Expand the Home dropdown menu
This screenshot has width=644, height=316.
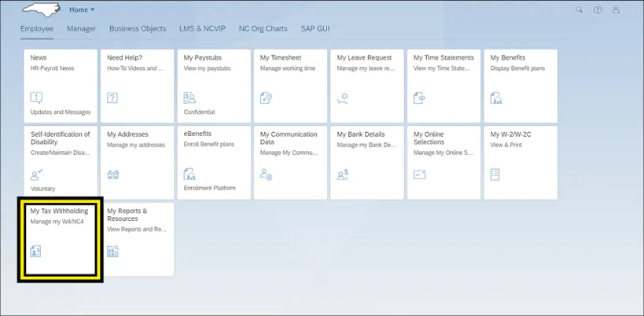tap(81, 10)
